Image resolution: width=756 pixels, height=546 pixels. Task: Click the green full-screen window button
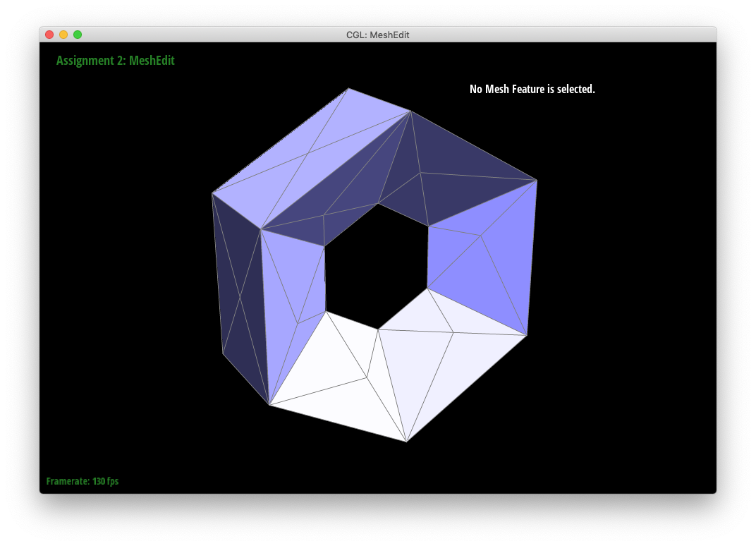tap(78, 35)
